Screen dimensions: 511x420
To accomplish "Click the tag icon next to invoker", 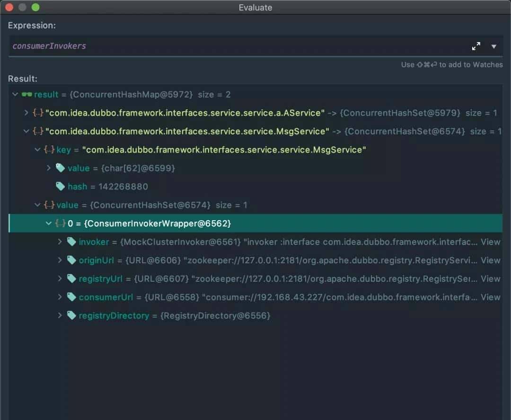I will 71,242.
